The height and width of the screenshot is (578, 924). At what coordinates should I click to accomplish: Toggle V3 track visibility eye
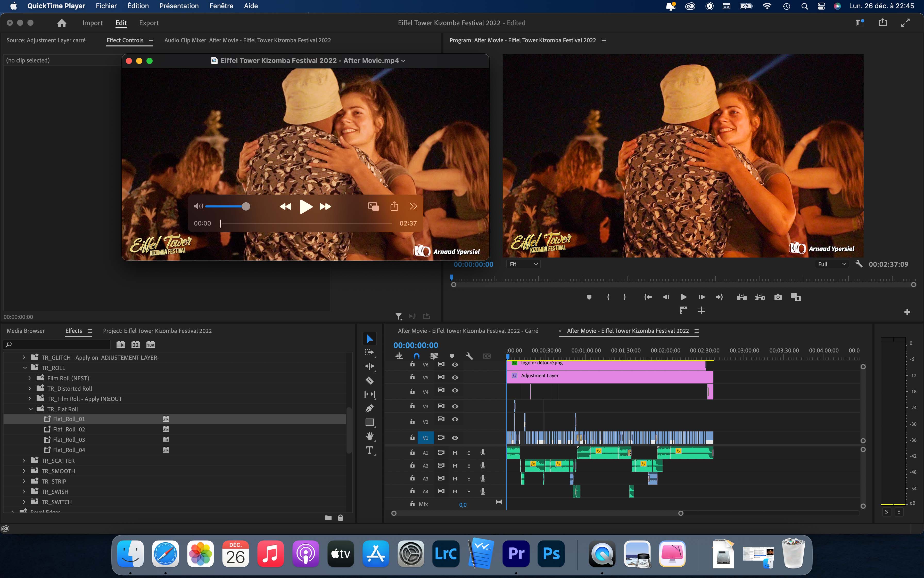(455, 406)
